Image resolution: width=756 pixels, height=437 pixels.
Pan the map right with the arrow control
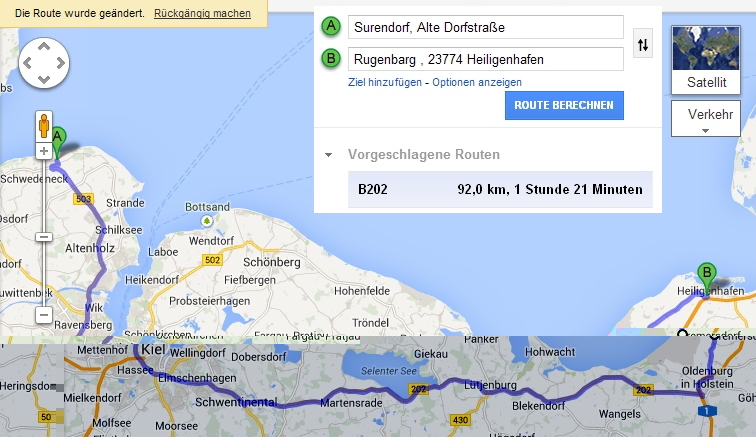point(60,63)
